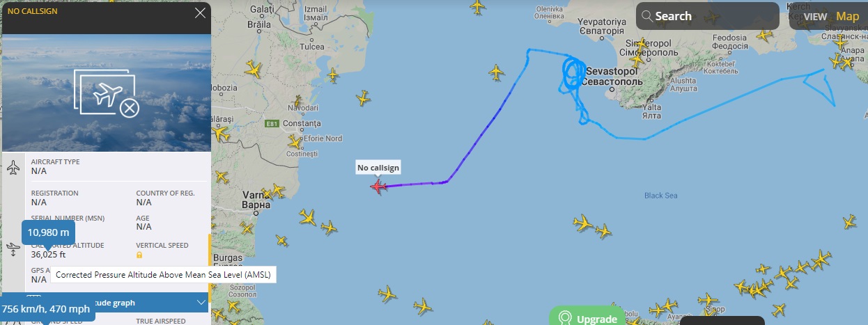Image resolution: width=868 pixels, height=325 pixels.
Task: Select yellow plane above Yevpatoriya at top
Action: pyautogui.click(x=477, y=7)
